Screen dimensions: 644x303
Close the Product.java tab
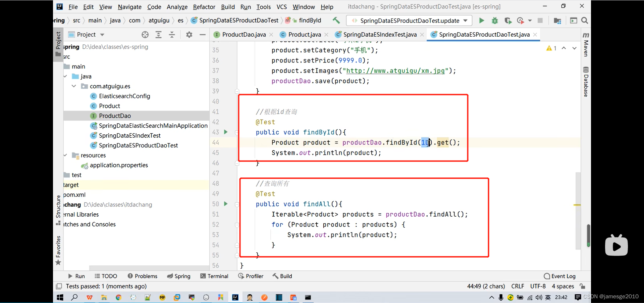tap(326, 35)
